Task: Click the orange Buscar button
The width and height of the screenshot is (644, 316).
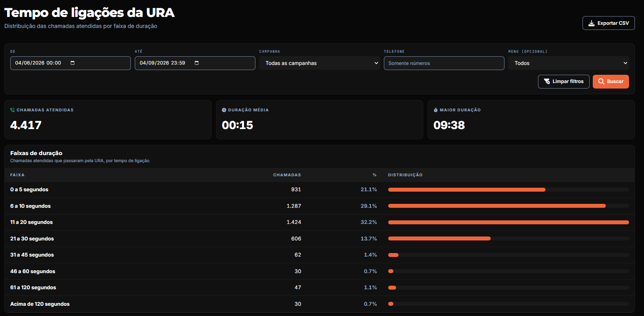Action: click(611, 81)
